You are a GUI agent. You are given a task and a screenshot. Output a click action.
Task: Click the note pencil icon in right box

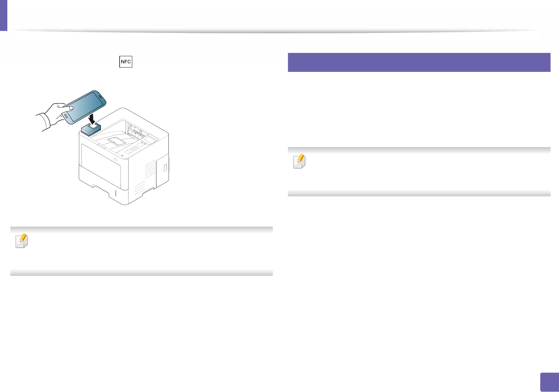pos(299,161)
